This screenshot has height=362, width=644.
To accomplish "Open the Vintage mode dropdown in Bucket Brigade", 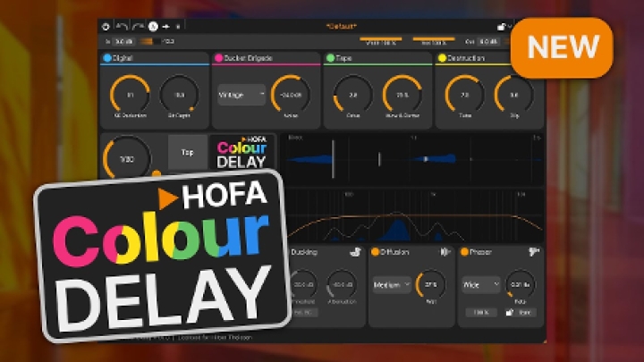I will click(241, 95).
